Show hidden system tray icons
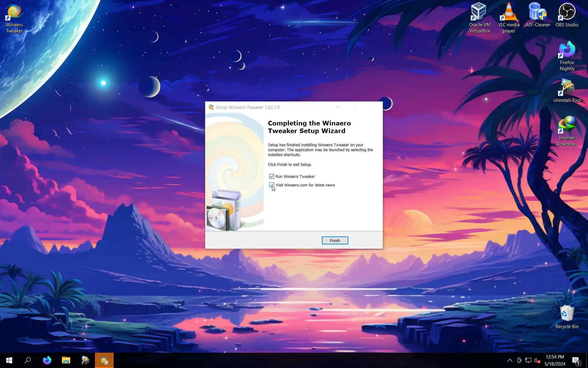 point(510,360)
